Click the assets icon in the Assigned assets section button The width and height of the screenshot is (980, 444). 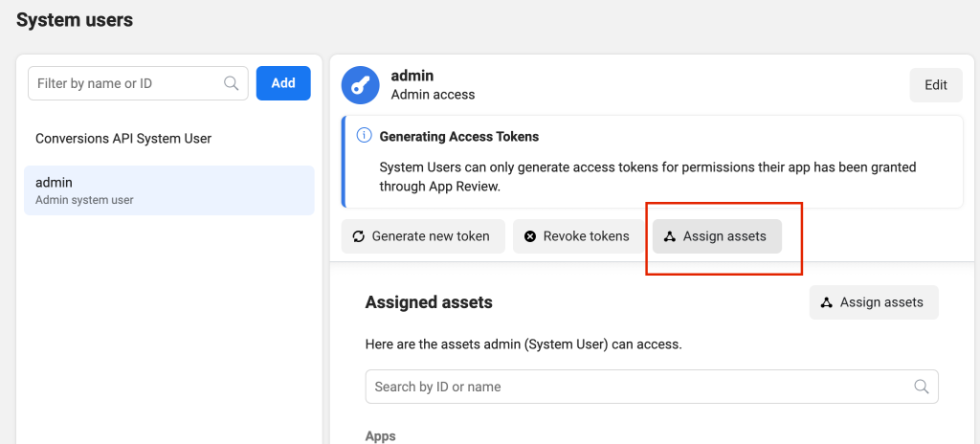click(827, 302)
